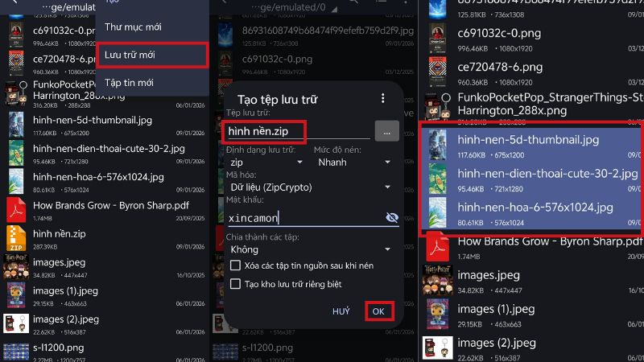Screen dimensions: 644x362
Task: Open the 'Định dạng lưu trữ' zip dropdown
Action: click(266, 162)
